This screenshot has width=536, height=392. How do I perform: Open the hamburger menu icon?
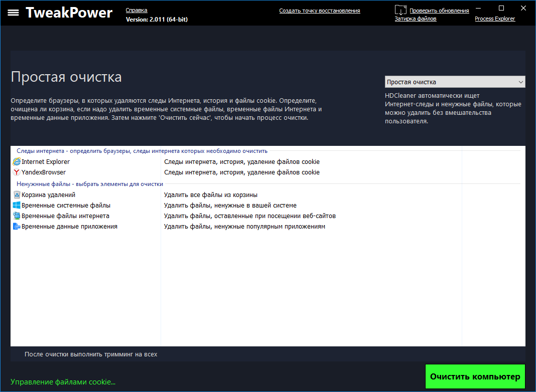(x=14, y=13)
